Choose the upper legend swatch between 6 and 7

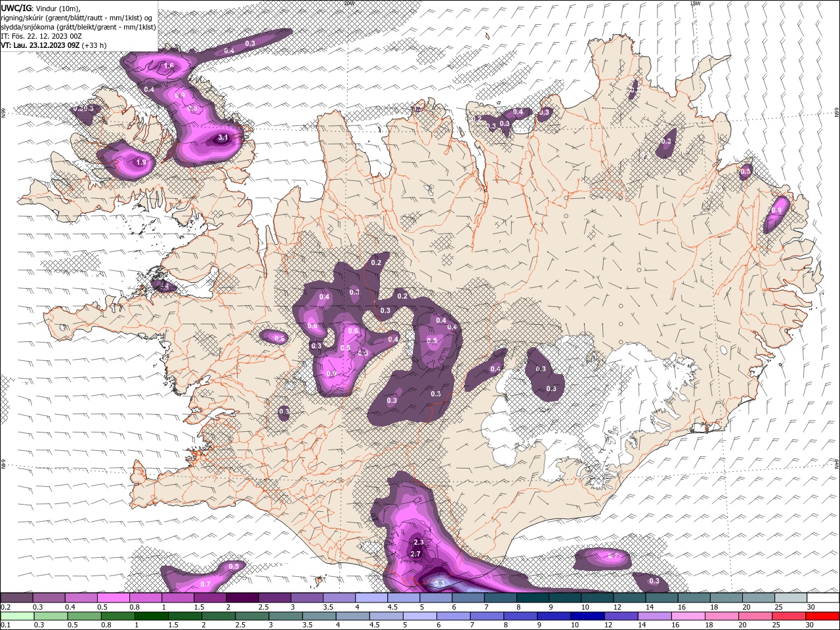point(469,598)
